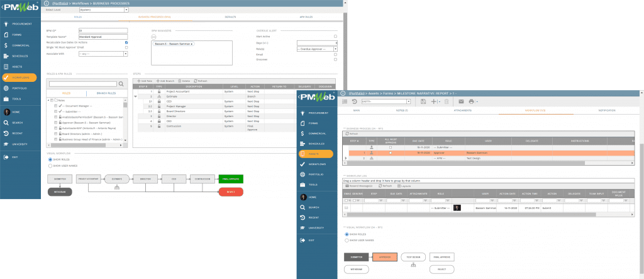Select Show User Names in Milestone report visual workflow
644x279 pixels.
pos(347,240)
